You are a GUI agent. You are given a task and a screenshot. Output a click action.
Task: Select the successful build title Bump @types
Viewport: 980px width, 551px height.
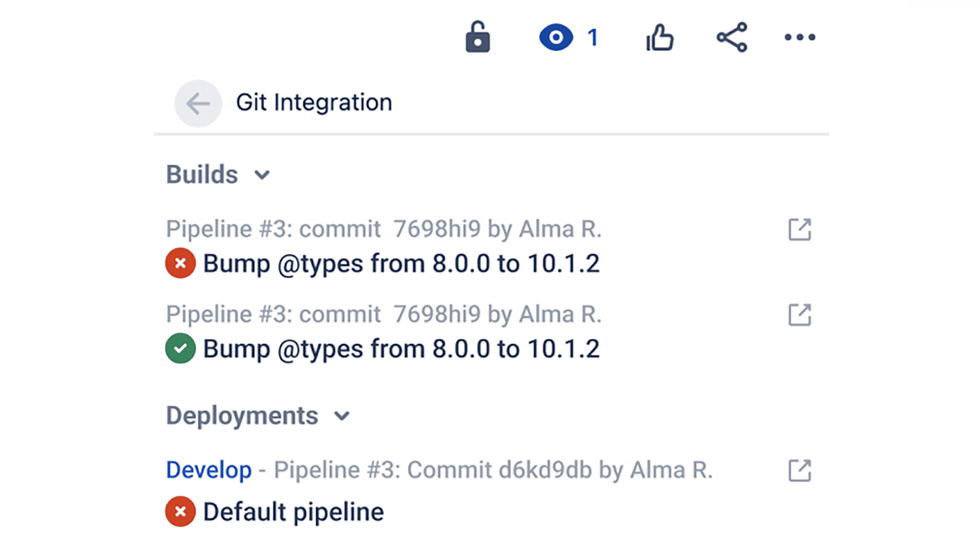coord(401,349)
